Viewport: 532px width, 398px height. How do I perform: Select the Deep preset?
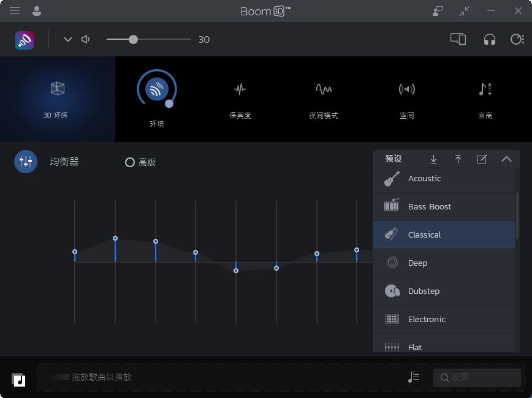(444, 263)
